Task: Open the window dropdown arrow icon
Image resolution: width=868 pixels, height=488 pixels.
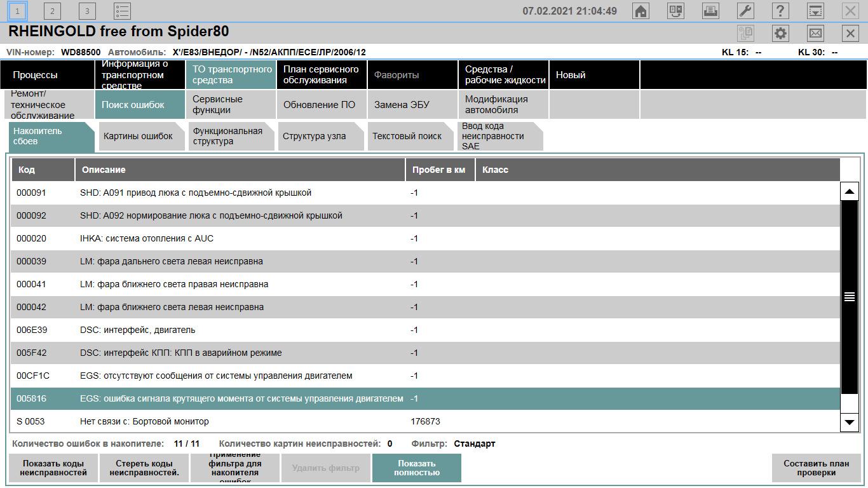Action: [x=815, y=11]
